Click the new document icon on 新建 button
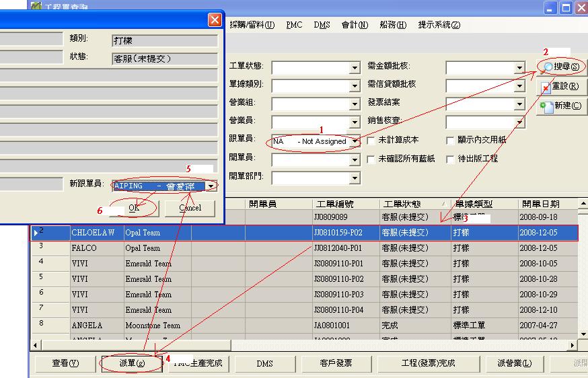The width and height of the screenshot is (588, 378). (547, 107)
